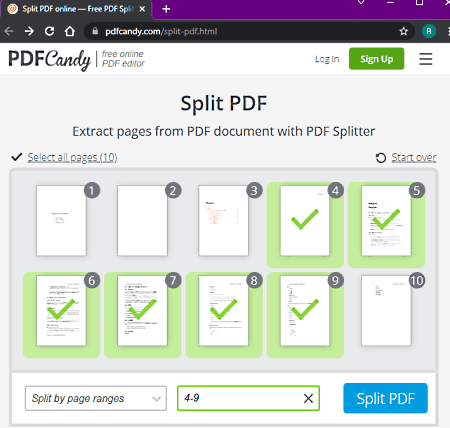The image size is (450, 428).
Task: Deselect checked page 9 thumbnail
Action: (x=305, y=311)
